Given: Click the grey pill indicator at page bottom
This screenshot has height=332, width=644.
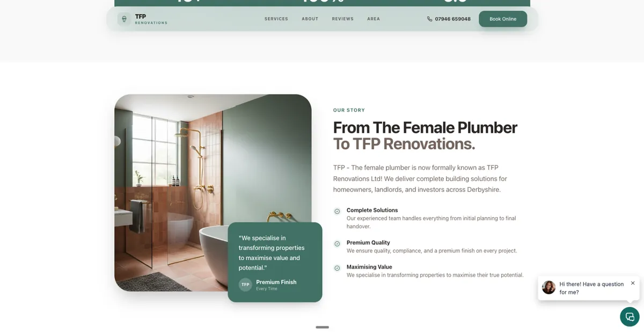Looking at the screenshot, I should pyautogui.click(x=322, y=327).
